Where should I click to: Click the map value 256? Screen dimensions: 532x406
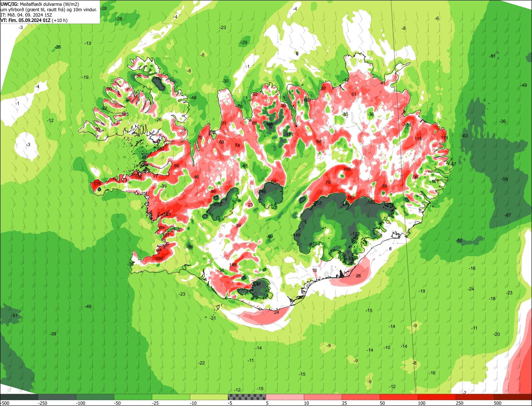(x=159, y=259)
